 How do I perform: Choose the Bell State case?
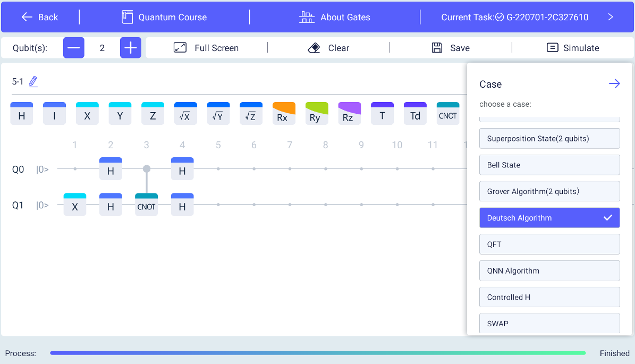pos(549,165)
